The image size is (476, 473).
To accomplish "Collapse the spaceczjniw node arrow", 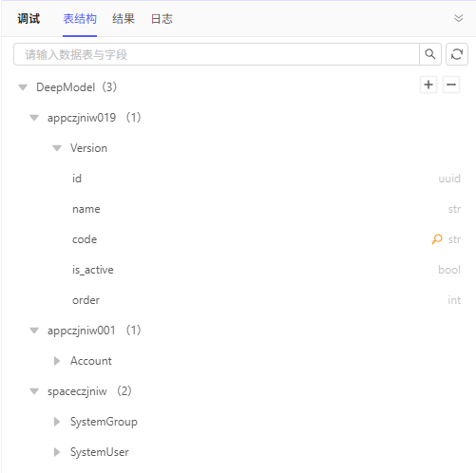I will (34, 391).
